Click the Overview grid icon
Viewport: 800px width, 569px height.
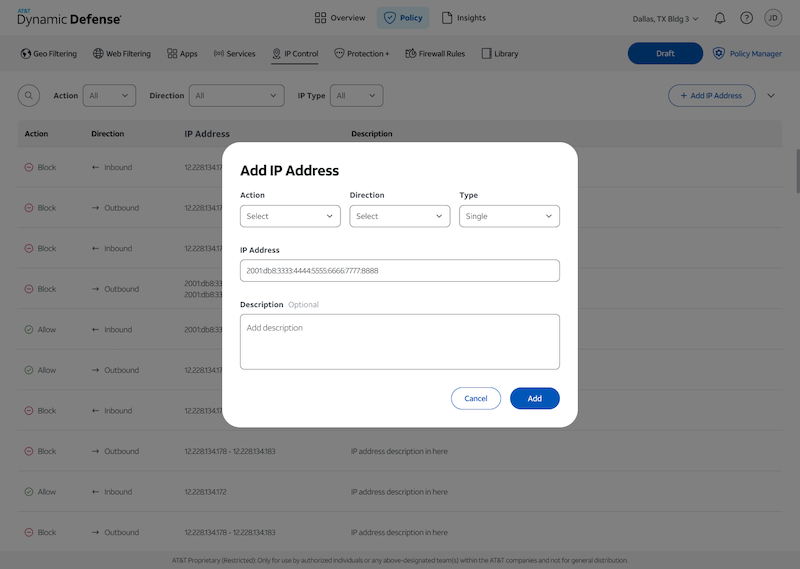click(x=320, y=18)
